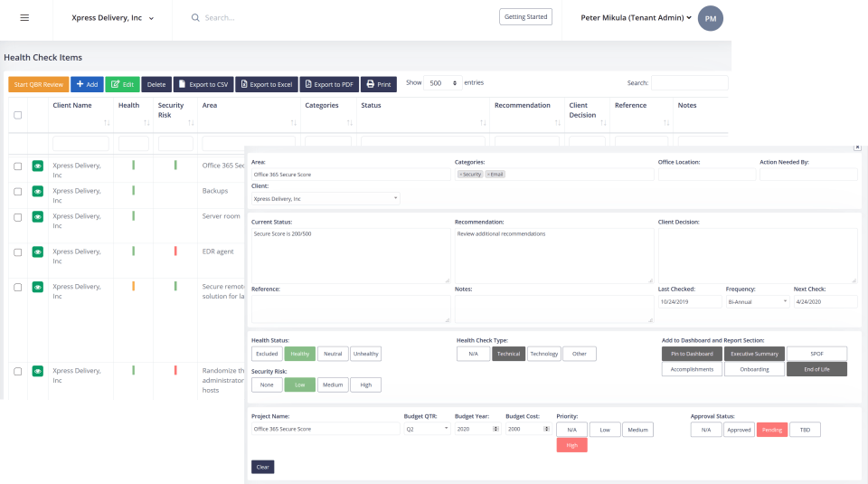Close the detail panel with the X
Viewport: 868px width, 484px height.
point(857,147)
